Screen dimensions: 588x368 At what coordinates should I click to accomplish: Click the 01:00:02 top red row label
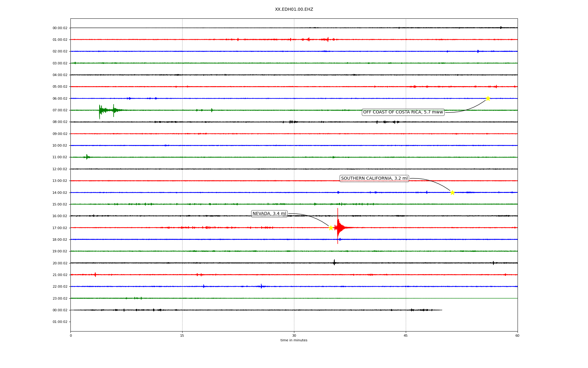(60, 40)
